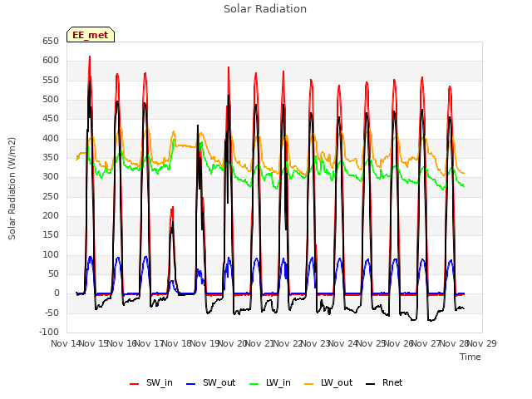This screenshot has width=532, height=399.
Task: Click the green LW_in legend color marker
Action: [x=254, y=384]
